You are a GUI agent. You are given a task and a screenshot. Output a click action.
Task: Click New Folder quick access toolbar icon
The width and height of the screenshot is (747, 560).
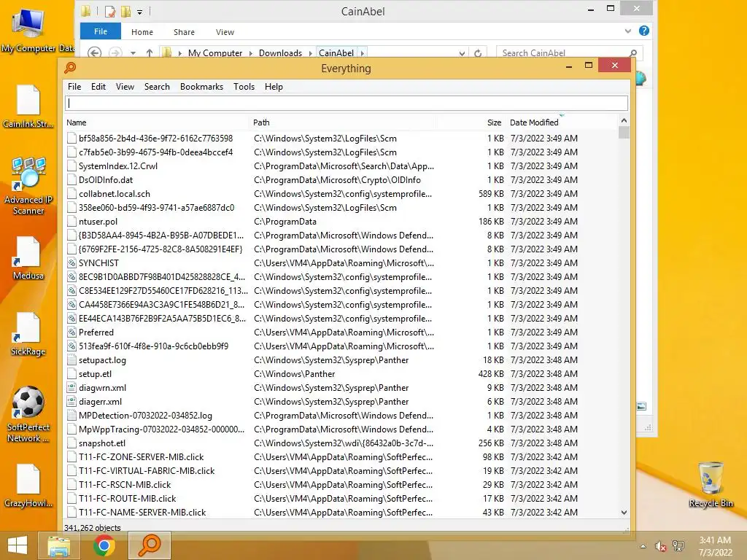tap(125, 11)
